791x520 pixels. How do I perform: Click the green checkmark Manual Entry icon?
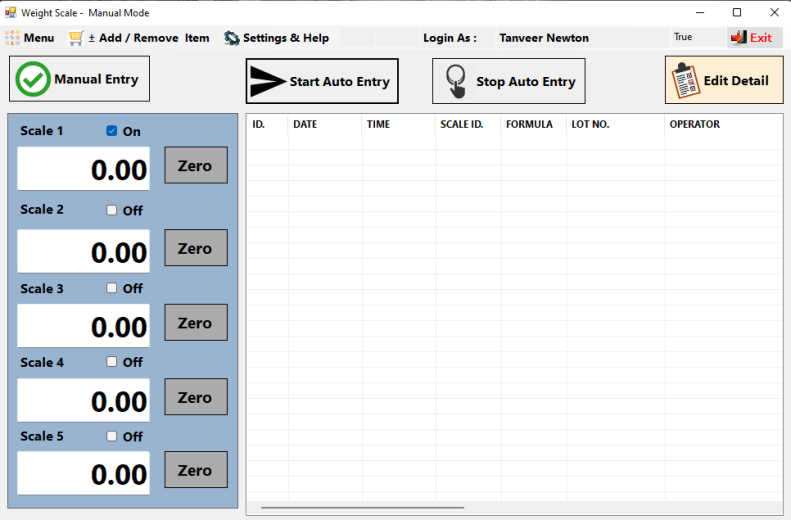(33, 80)
